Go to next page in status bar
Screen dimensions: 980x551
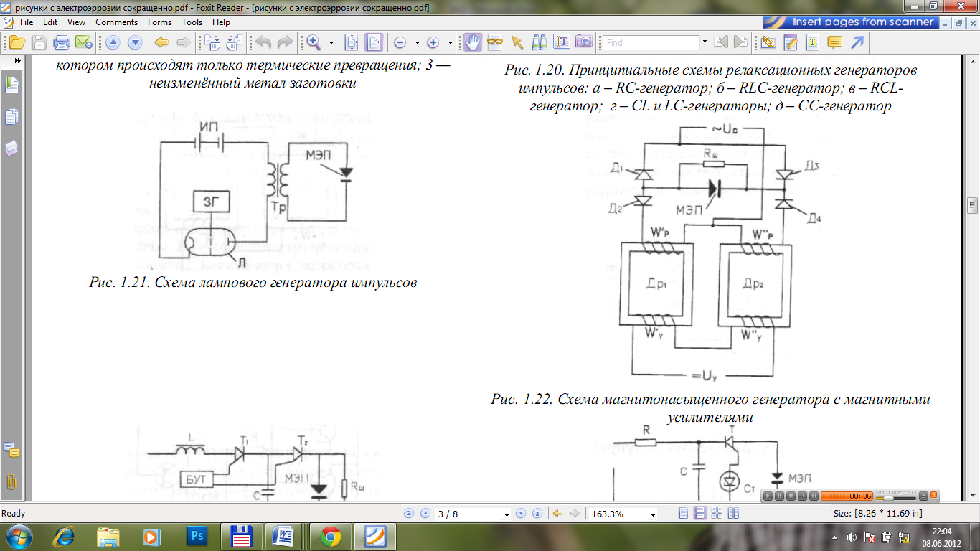pyautogui.click(x=522, y=514)
